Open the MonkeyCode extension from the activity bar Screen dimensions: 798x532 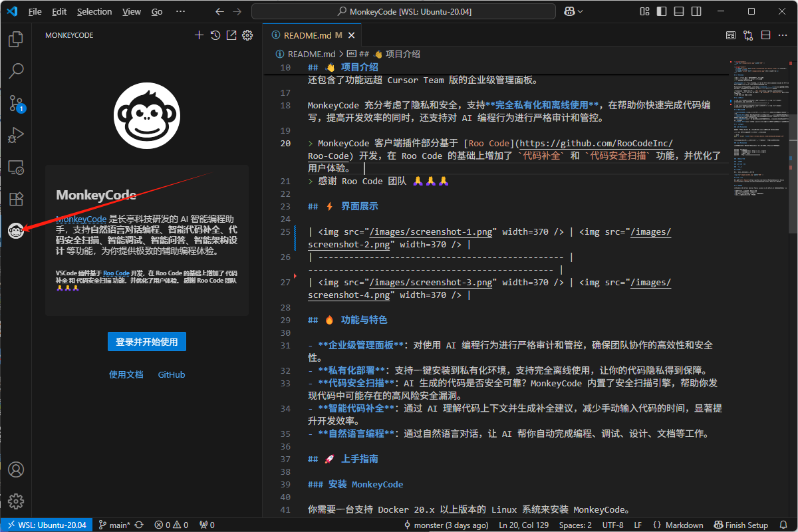pyautogui.click(x=15, y=231)
